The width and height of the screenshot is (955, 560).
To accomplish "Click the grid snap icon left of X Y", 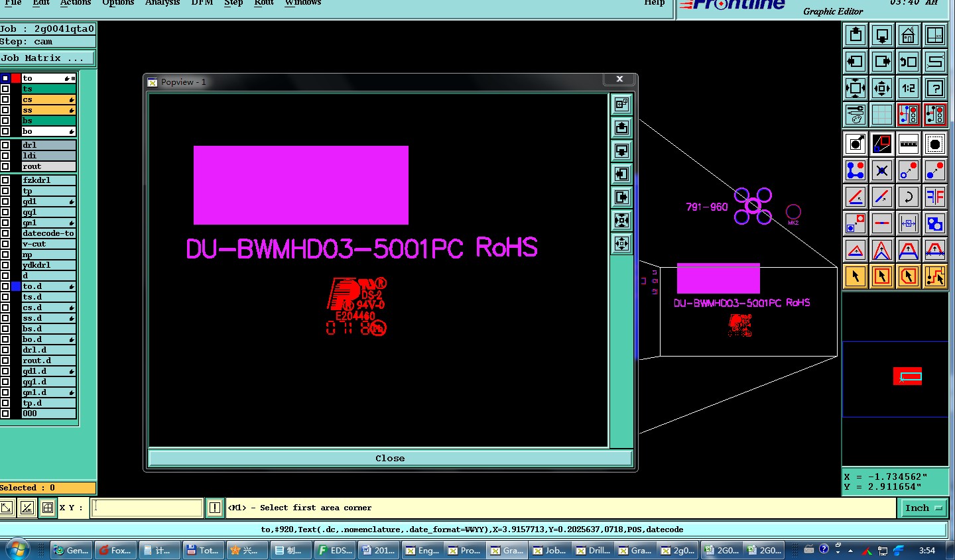I will (x=48, y=508).
